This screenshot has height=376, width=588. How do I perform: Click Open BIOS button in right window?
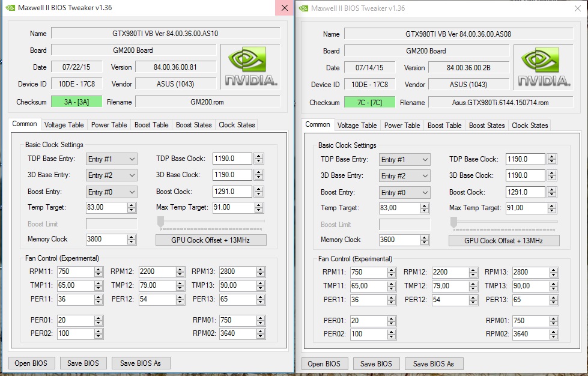point(324,364)
